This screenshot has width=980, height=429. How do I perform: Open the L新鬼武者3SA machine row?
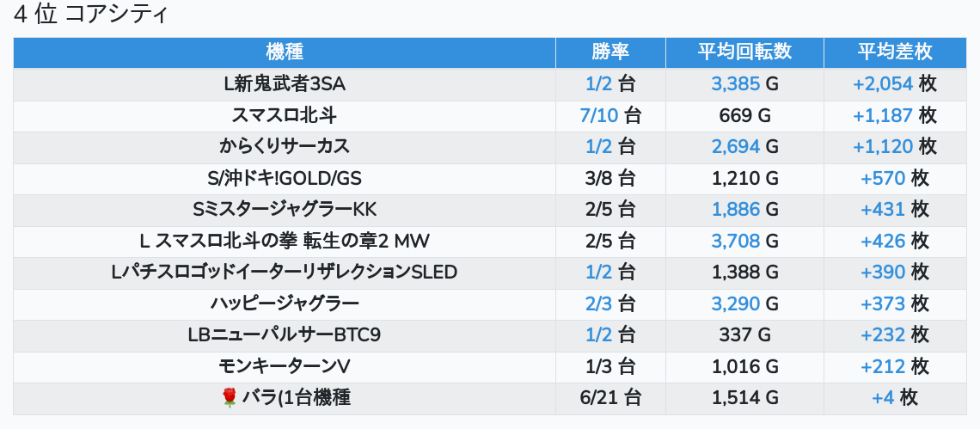(x=284, y=84)
